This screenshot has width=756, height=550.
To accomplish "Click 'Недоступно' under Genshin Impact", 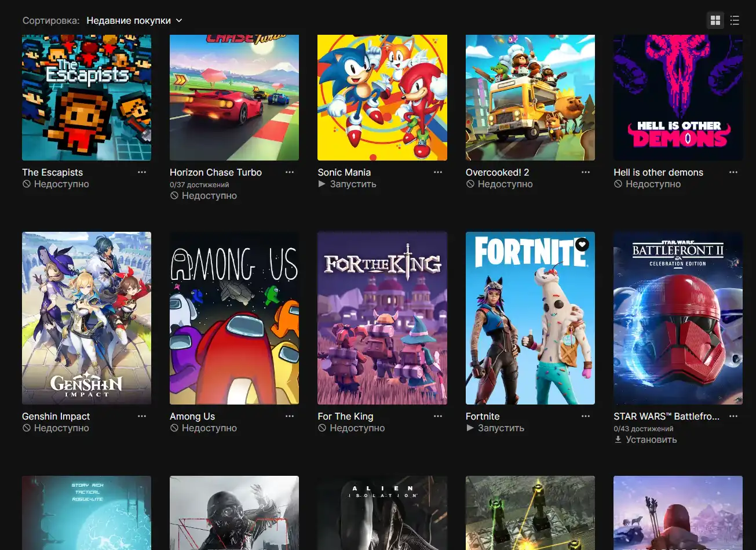I will 56,428.
